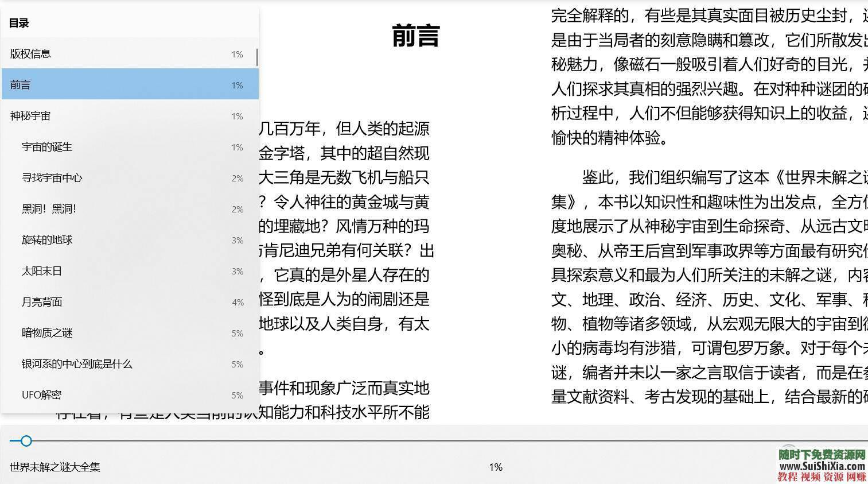The image size is (868, 484).
Task: Click the 前言 heading in the reading pane
Action: pyautogui.click(x=415, y=36)
